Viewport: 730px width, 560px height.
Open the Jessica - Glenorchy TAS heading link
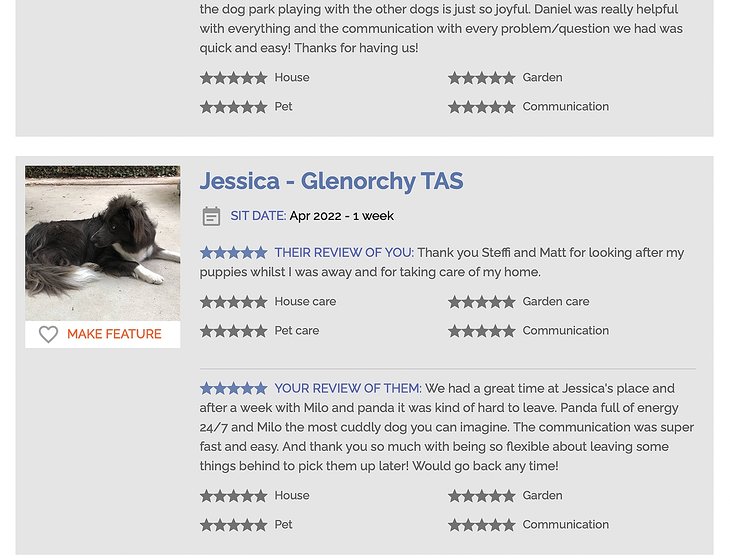[331, 181]
